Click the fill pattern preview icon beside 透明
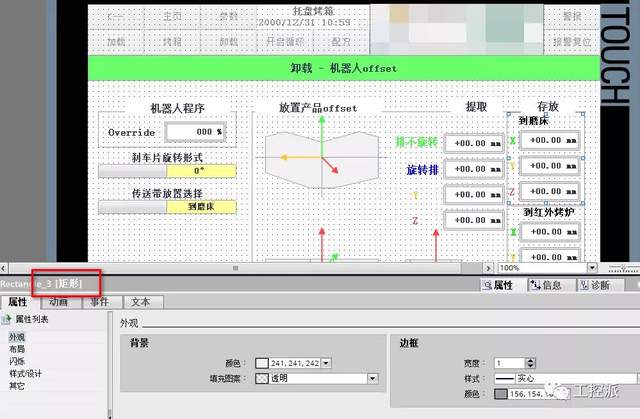Image resolution: width=640 pixels, height=419 pixels. tap(263, 379)
